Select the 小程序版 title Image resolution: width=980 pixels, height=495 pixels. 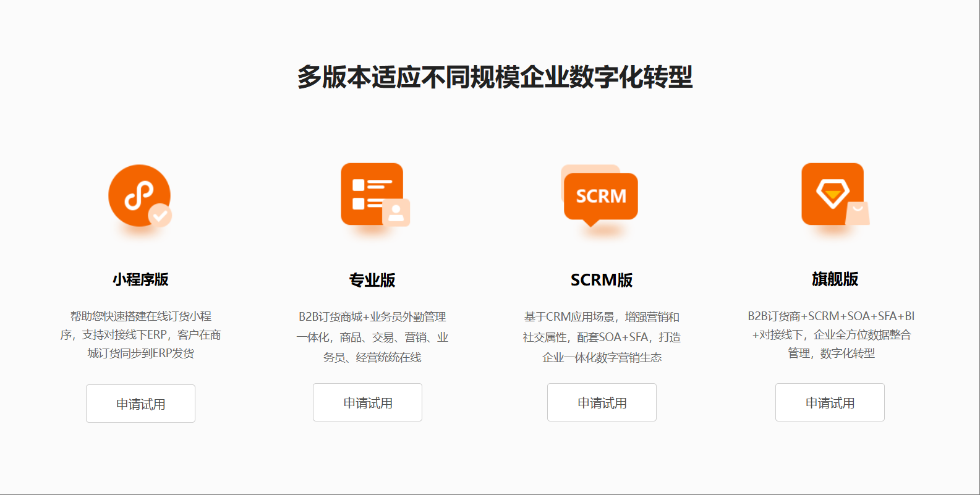point(140,279)
